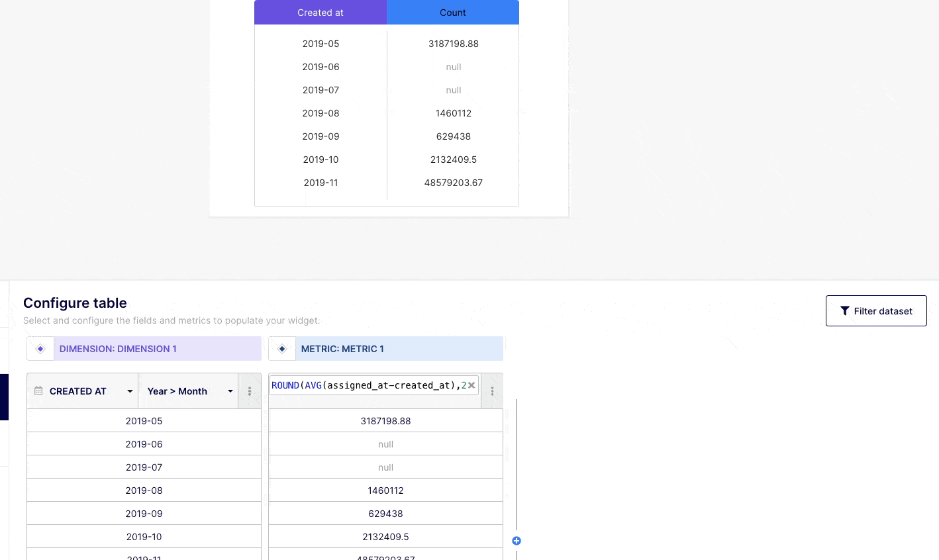Image resolution: width=939 pixels, height=560 pixels.
Task: Click the 2019-05 cell in the preview table
Action: tap(321, 44)
